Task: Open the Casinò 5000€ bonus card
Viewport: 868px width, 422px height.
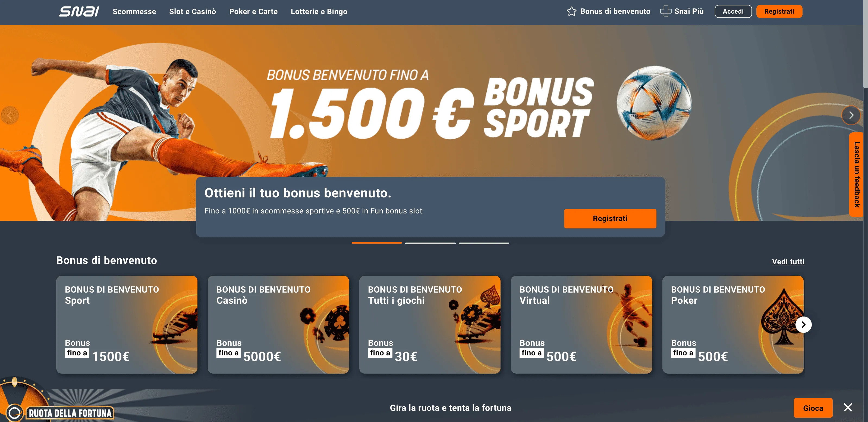Action: tap(278, 324)
